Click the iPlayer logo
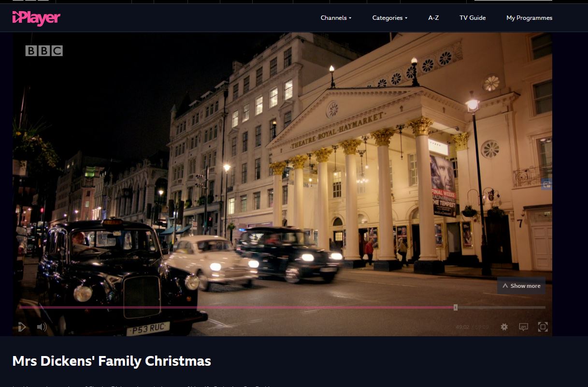The width and height of the screenshot is (588, 387). pyautogui.click(x=36, y=18)
